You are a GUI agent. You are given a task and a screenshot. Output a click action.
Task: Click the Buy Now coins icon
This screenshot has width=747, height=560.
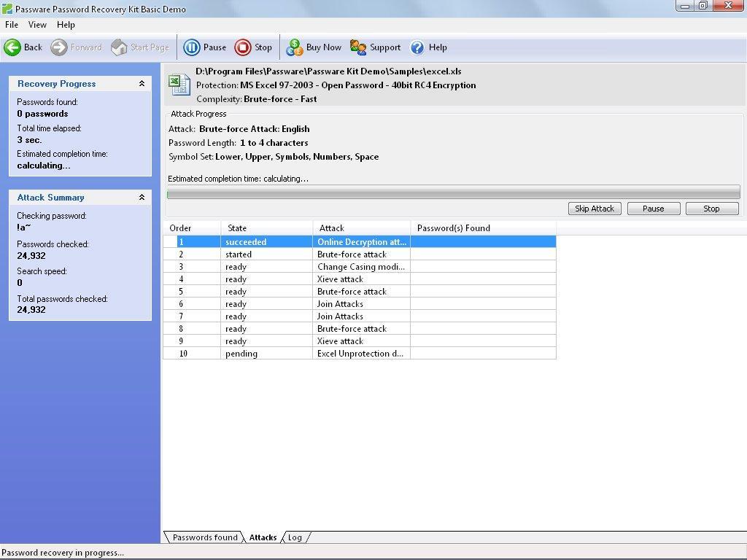(x=295, y=47)
